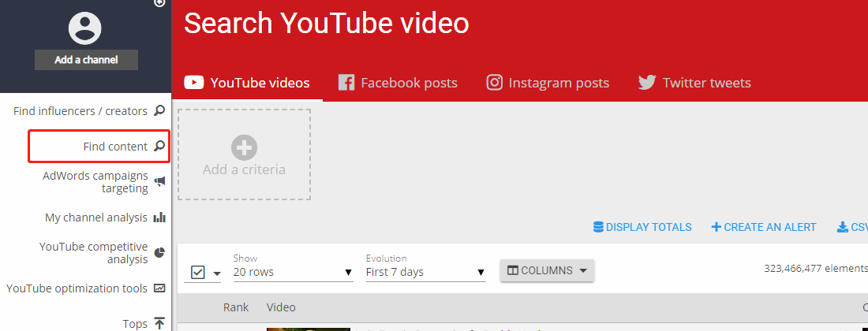Click the magnifier icon beside Find influencers

click(159, 111)
